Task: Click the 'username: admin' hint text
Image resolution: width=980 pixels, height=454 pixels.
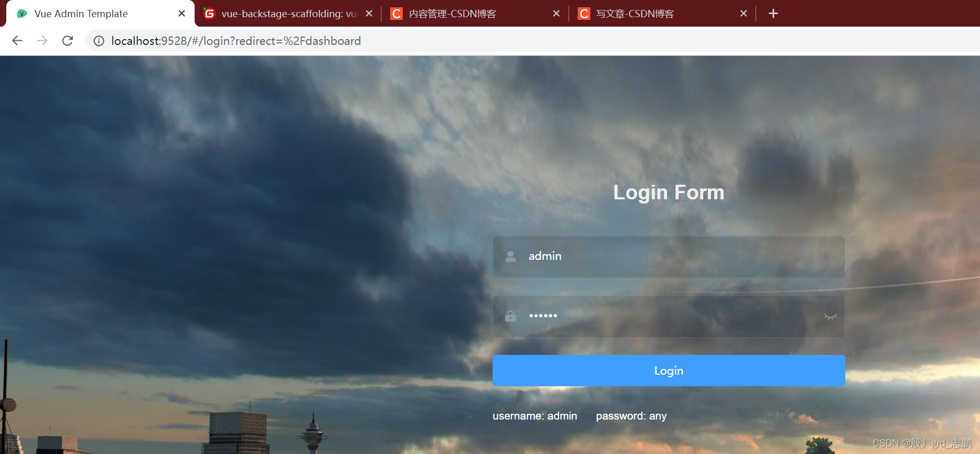Action: click(535, 416)
